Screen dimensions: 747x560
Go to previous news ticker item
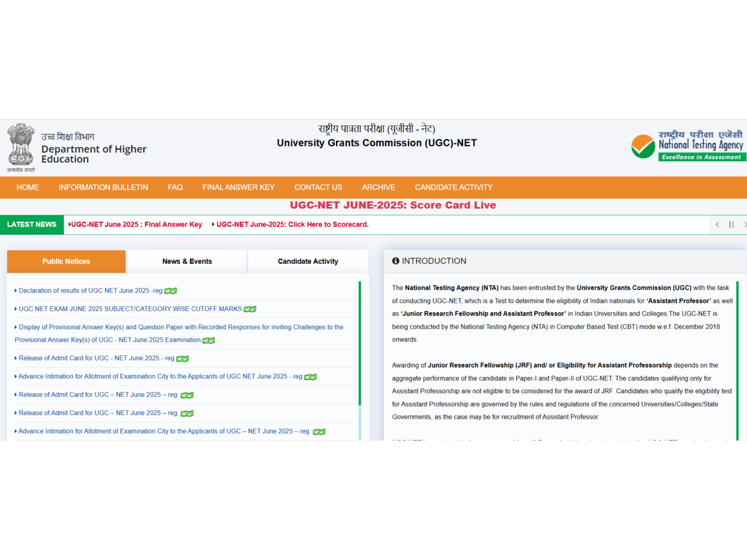[x=717, y=225]
